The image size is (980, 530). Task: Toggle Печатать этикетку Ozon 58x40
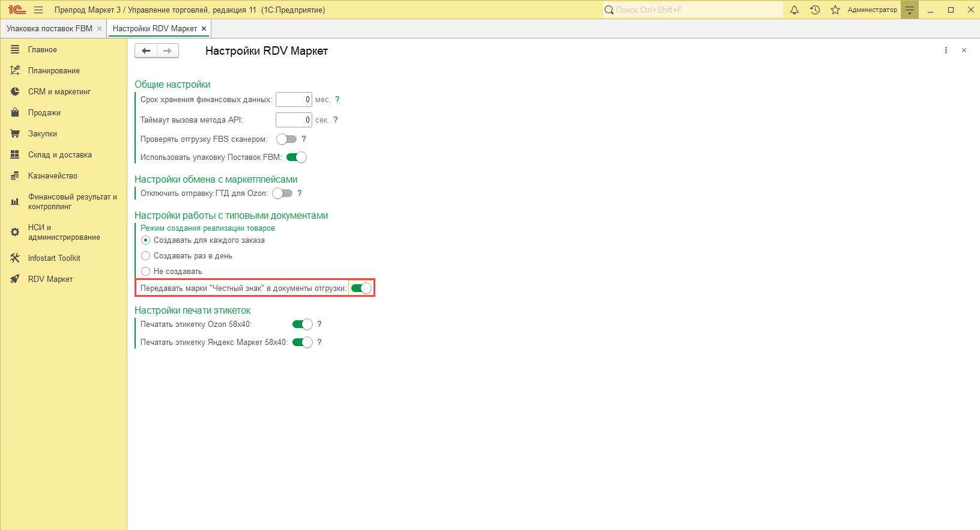pyautogui.click(x=303, y=324)
